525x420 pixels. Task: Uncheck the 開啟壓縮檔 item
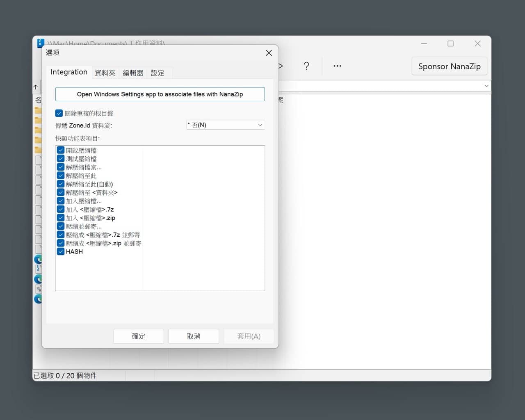tap(61, 150)
